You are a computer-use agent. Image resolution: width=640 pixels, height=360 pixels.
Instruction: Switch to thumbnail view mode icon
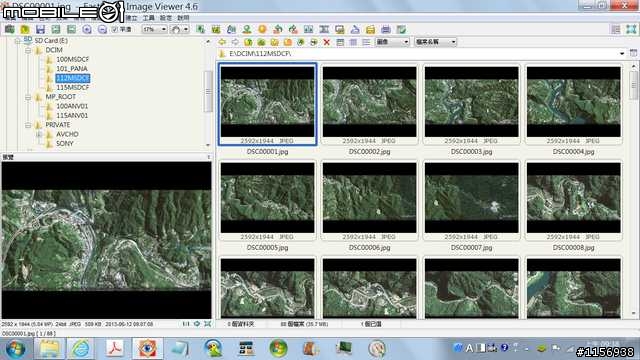click(340, 42)
